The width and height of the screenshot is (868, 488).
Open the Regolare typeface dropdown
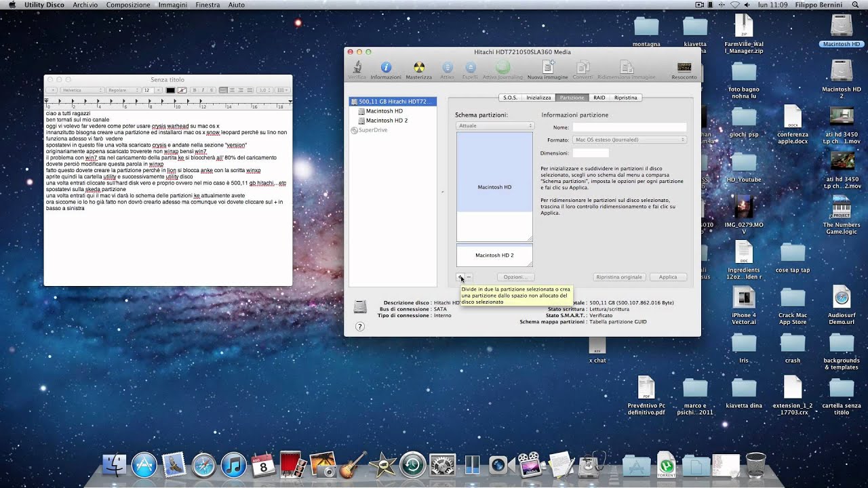click(123, 90)
